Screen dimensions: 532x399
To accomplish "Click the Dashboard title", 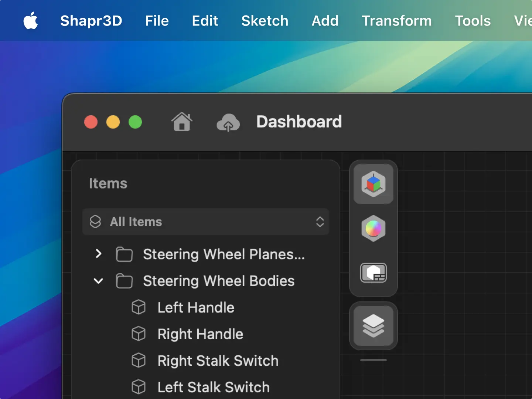I will pos(299,122).
